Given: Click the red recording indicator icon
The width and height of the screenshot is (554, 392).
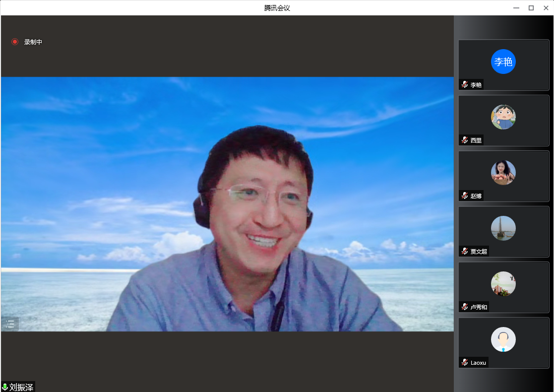Looking at the screenshot, I should (15, 42).
